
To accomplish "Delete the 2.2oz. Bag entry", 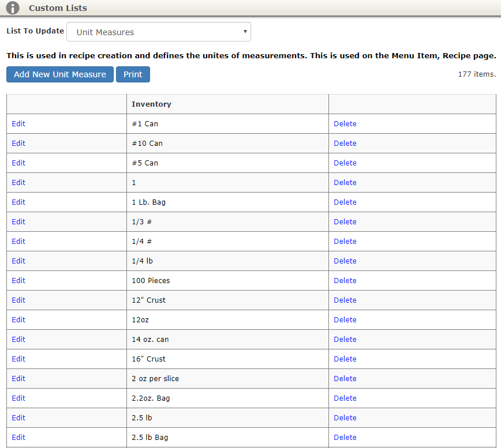I will (345, 398).
